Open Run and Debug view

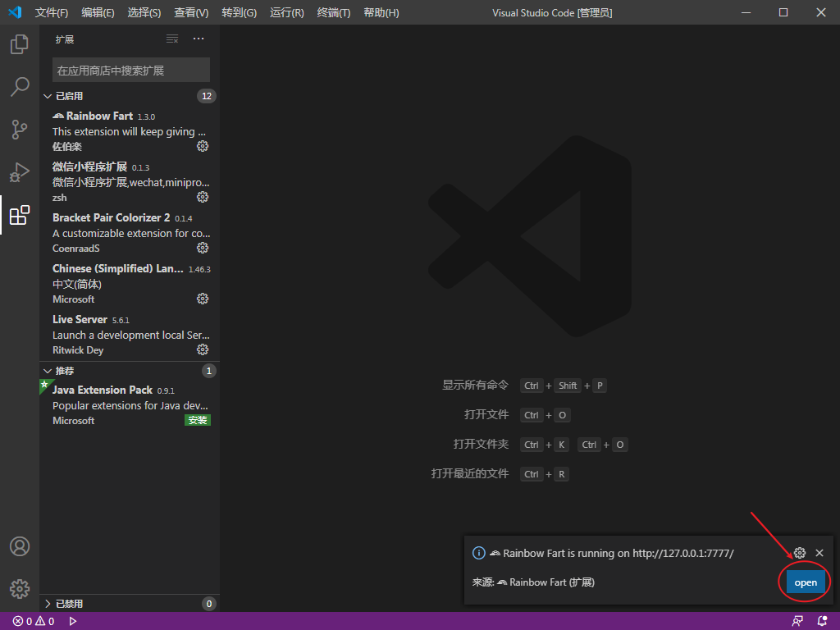pyautogui.click(x=20, y=172)
